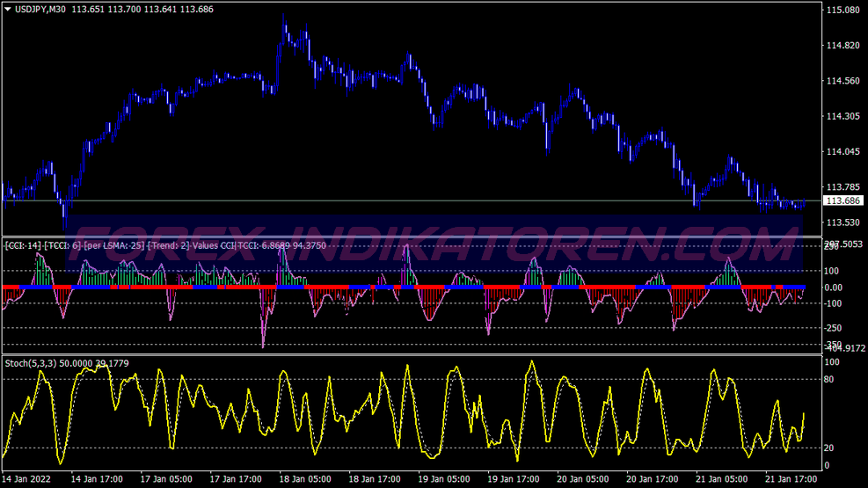Click the 14 Jan 2022 time axis label
The image size is (868, 488).
[x=26, y=479]
